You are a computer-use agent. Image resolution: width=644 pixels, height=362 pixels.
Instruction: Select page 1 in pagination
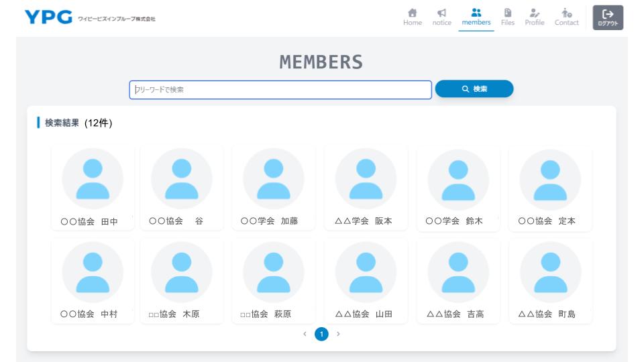click(x=321, y=334)
